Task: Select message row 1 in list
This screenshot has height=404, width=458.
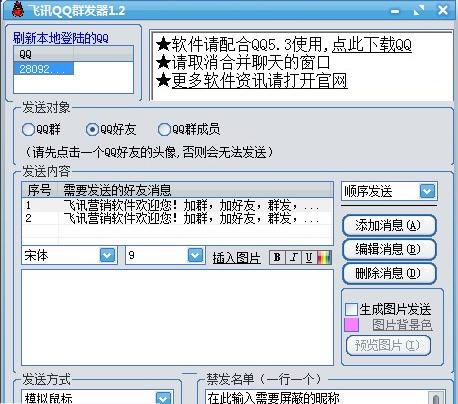Action: (x=177, y=205)
